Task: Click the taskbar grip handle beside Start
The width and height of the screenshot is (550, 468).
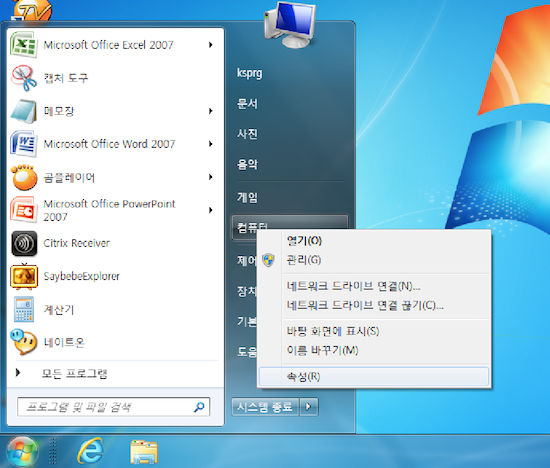Action: click(x=53, y=451)
